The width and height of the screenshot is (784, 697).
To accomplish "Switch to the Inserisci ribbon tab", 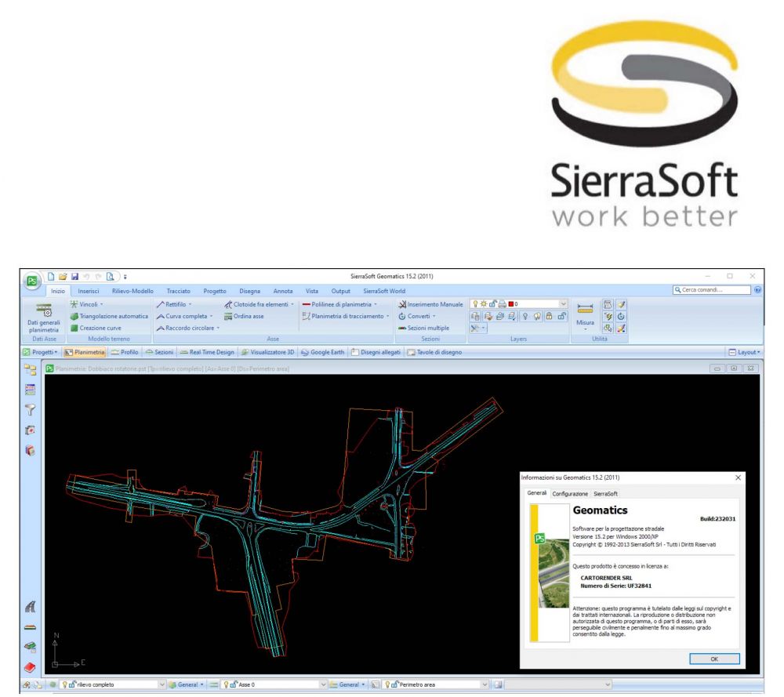I will (x=88, y=291).
